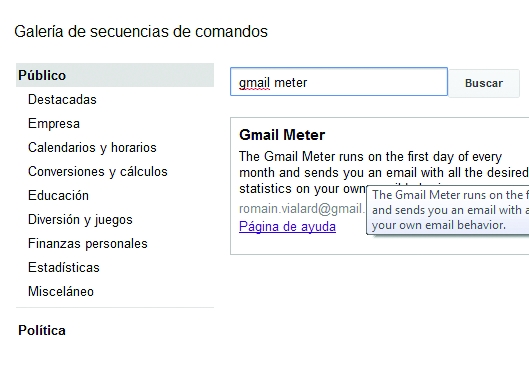
Task: Click the Gmail Meter description tooltip
Action: (x=448, y=210)
